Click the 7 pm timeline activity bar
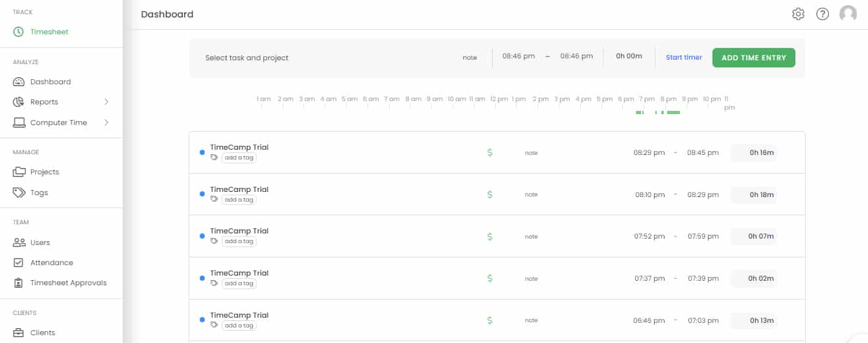The image size is (868, 343). (639, 113)
